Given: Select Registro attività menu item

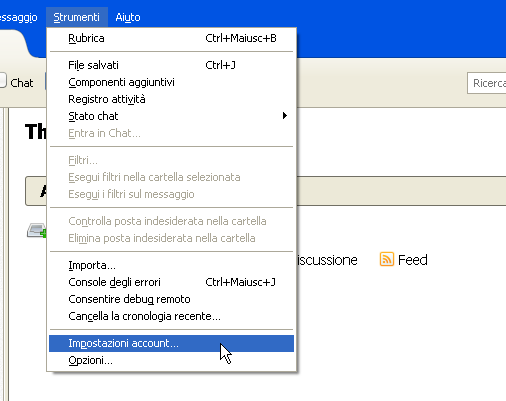Looking at the screenshot, I should 171,99.
